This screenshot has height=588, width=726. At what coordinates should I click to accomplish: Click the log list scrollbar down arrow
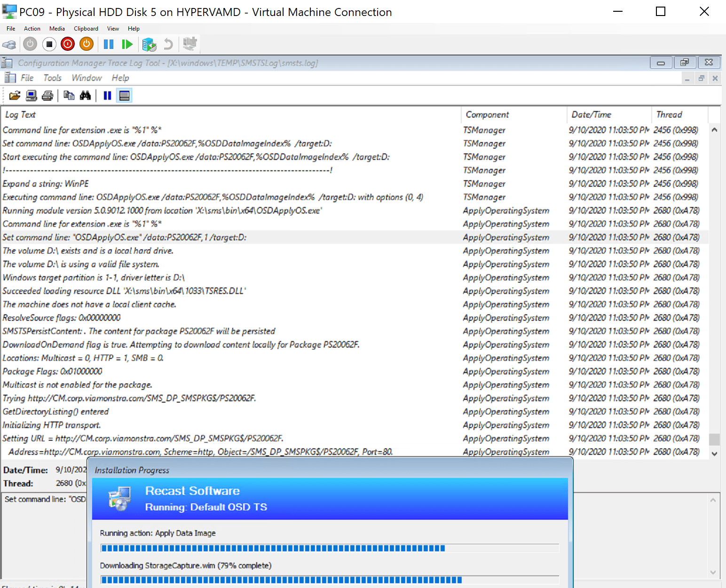(715, 453)
